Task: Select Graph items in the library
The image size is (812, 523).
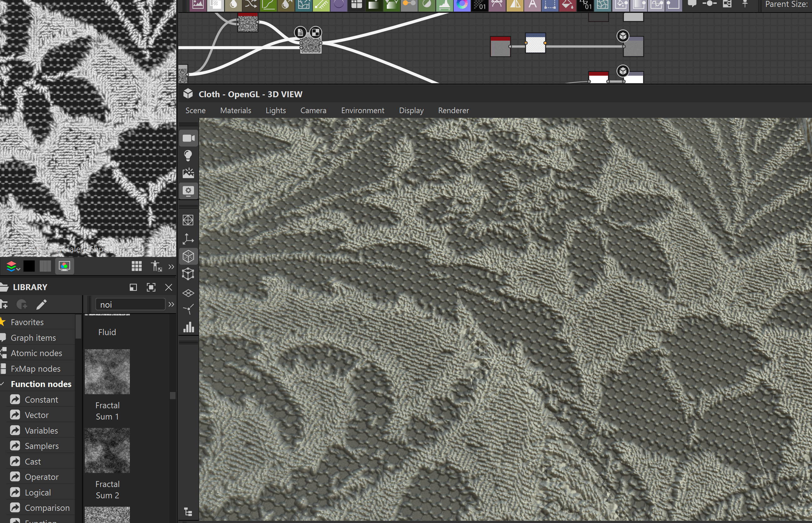Action: (37, 338)
